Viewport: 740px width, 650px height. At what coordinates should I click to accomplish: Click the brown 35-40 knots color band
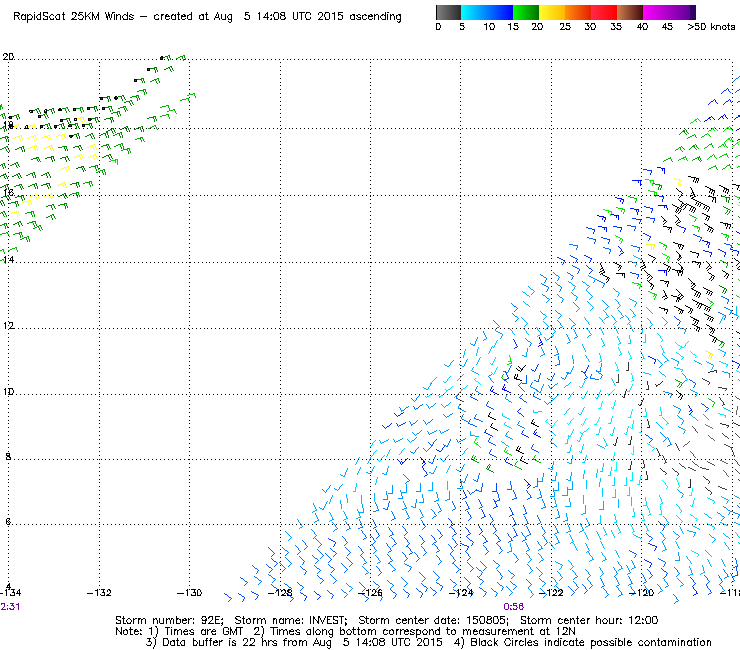[630, 12]
